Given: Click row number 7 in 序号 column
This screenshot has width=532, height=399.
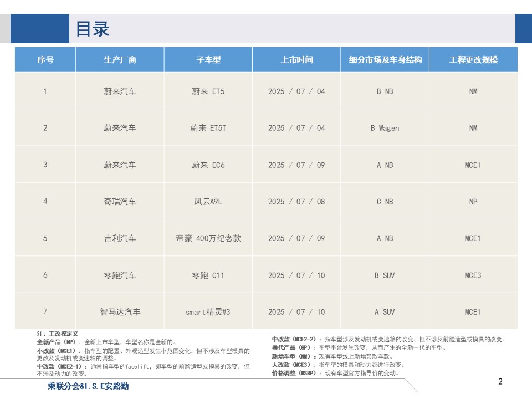Looking at the screenshot, I should pos(45,311).
